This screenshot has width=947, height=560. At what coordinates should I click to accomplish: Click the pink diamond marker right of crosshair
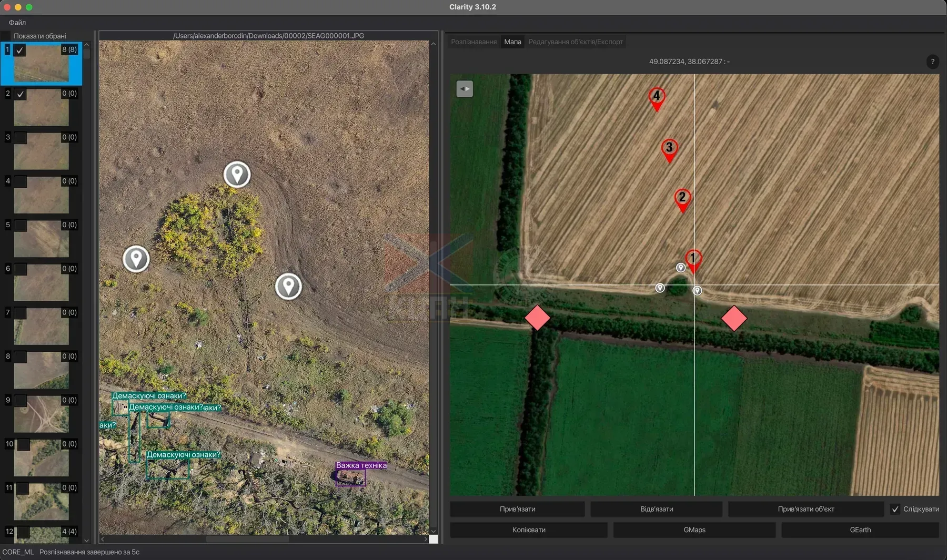(x=734, y=318)
